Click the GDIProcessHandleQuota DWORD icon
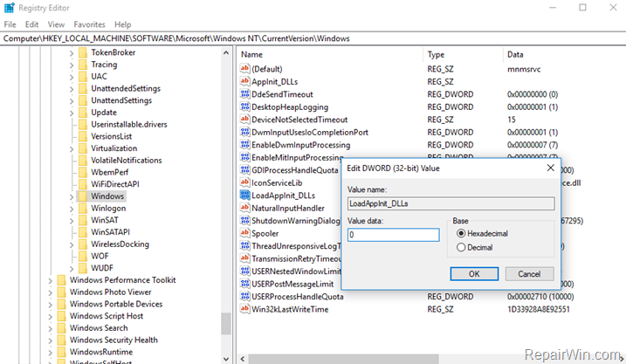Image resolution: width=626 pixels, height=364 pixels. pos(244,170)
